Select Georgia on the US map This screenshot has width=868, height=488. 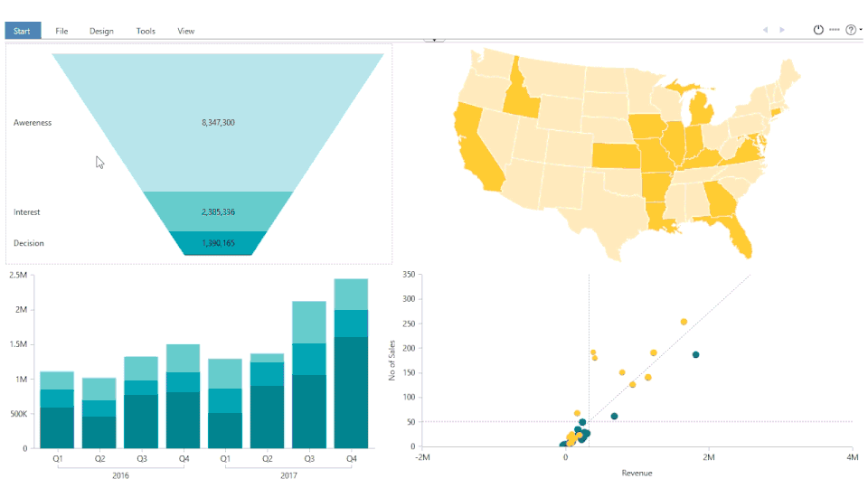(720, 199)
